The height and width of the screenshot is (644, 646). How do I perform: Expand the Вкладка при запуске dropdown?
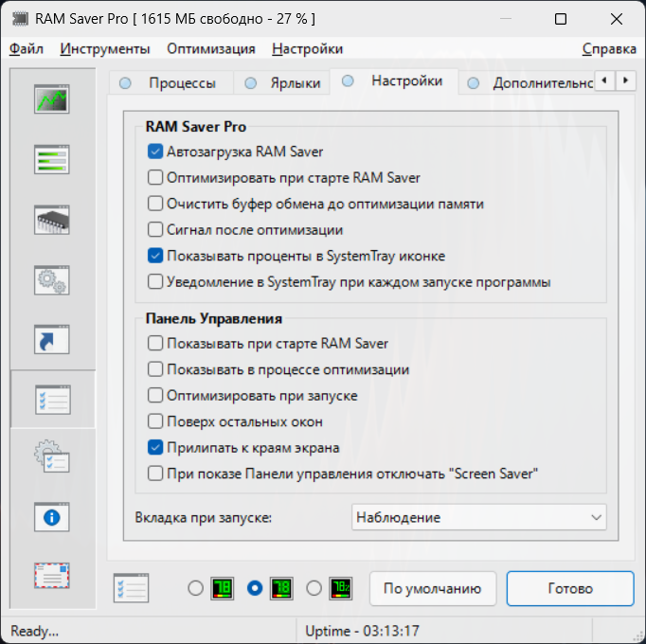point(478,517)
